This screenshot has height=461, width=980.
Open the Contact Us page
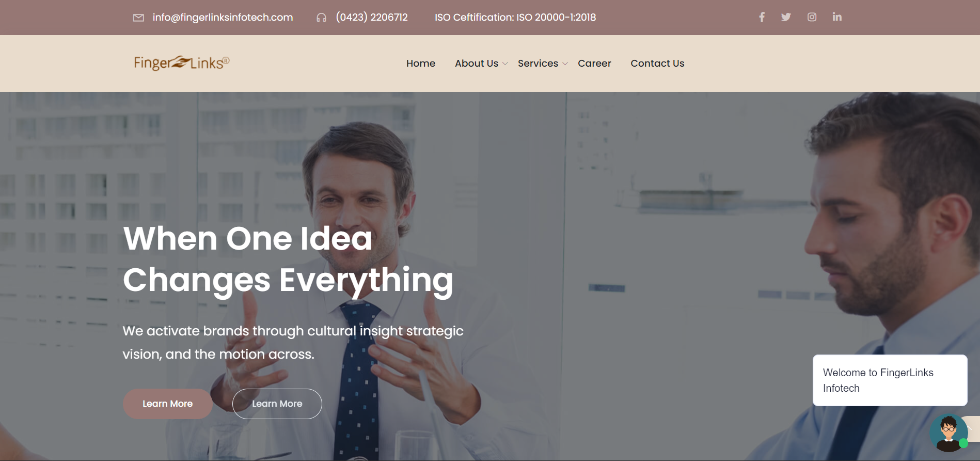pos(657,63)
